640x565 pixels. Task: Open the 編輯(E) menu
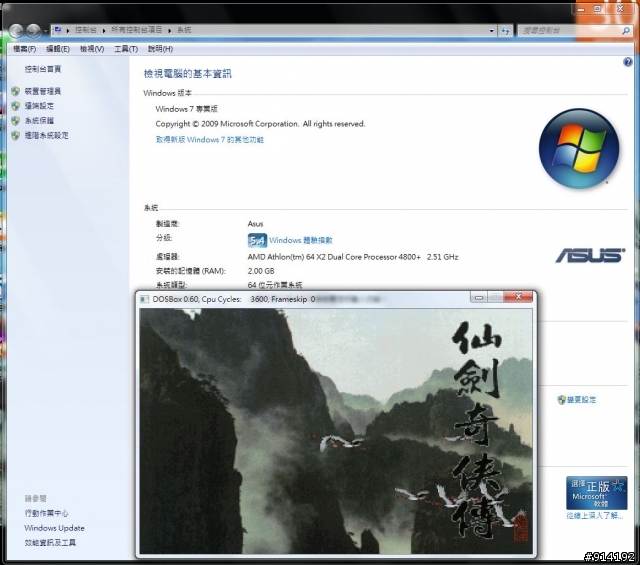(58, 49)
